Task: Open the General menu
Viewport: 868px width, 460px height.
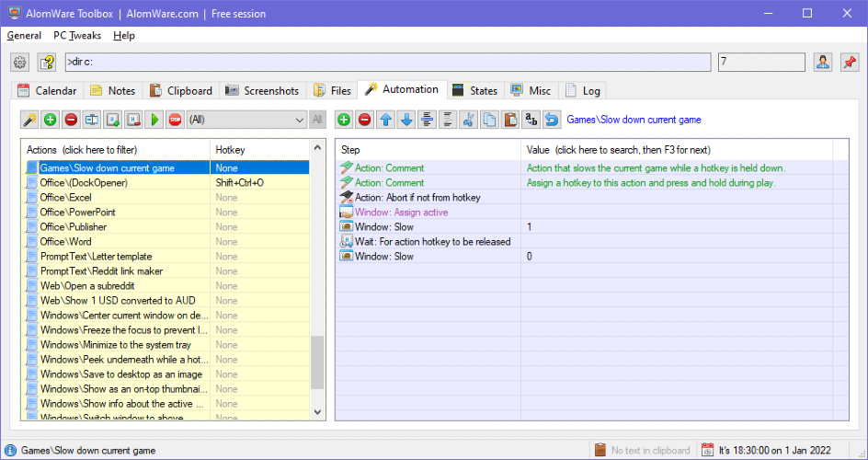Action: pyautogui.click(x=24, y=36)
